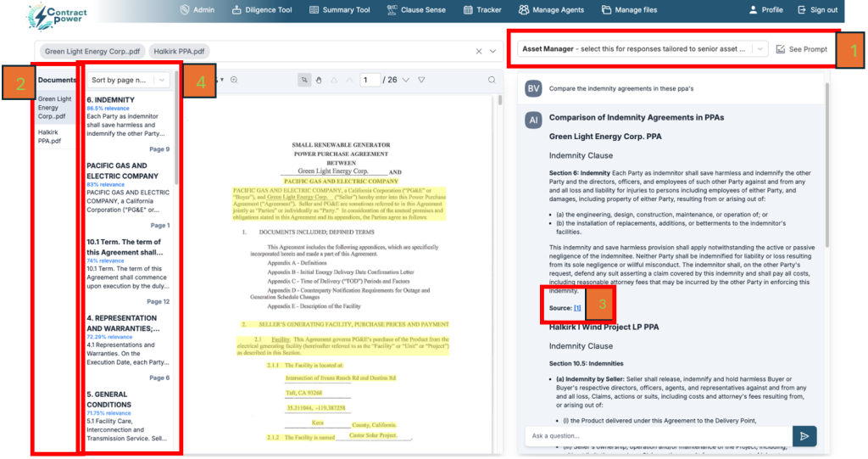Open the Sort by page number dropdown
The width and height of the screenshot is (868, 459).
[128, 80]
